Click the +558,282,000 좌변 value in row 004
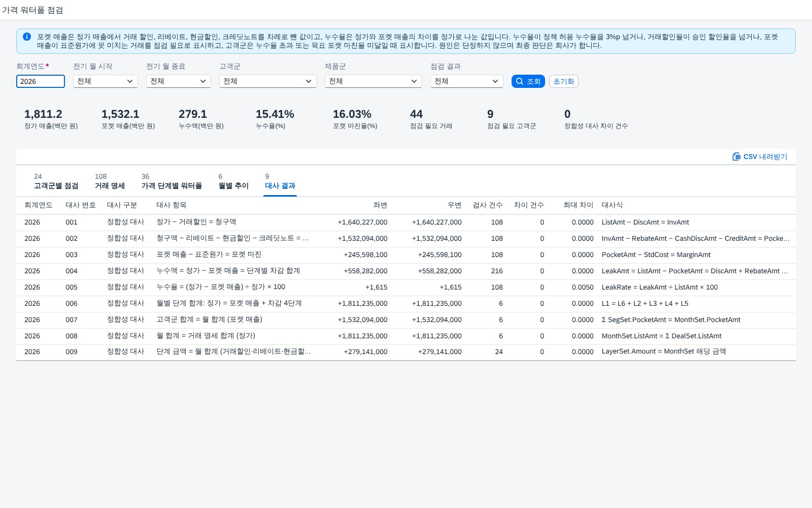The height and width of the screenshot is (508, 812). (x=365, y=271)
